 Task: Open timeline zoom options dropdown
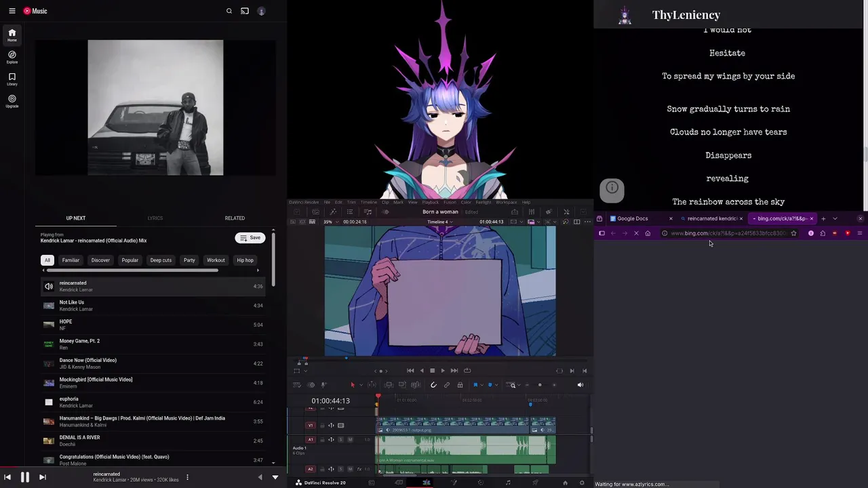coord(519,385)
